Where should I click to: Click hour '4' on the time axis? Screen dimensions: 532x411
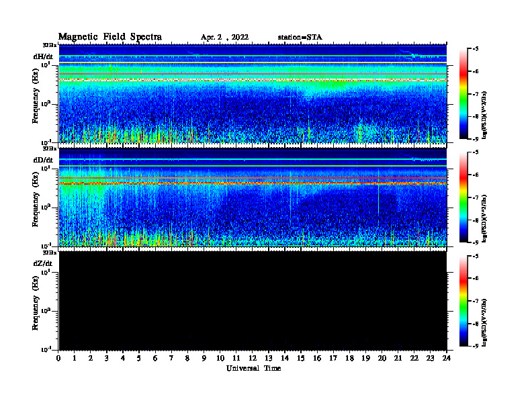123,359
